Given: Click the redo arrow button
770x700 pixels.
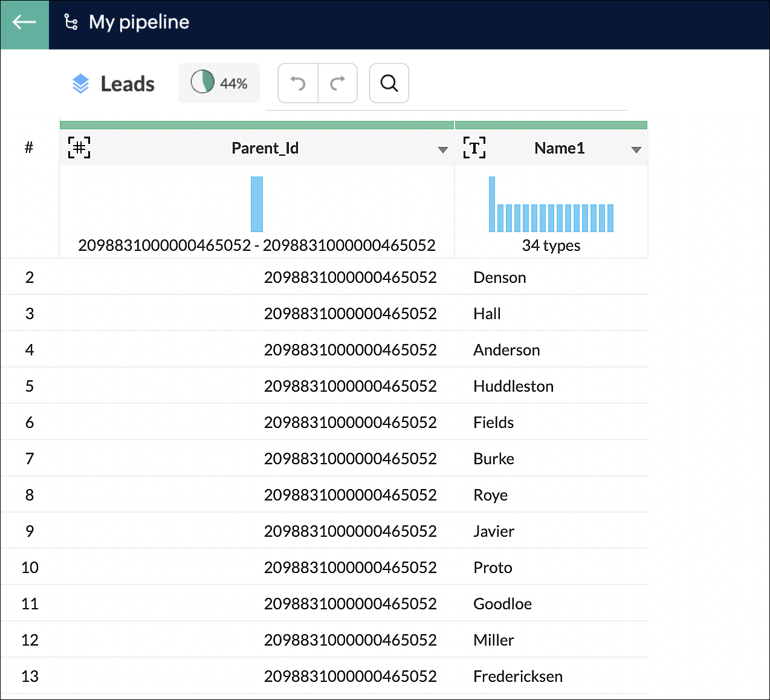Looking at the screenshot, I should [337, 83].
